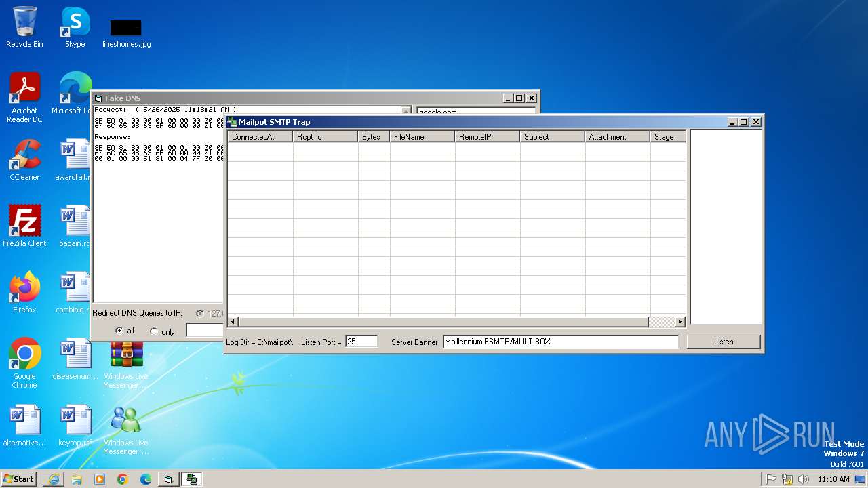Open Windows Explorer folder in taskbar
This screenshot has width=868, height=488.
coord(77,479)
